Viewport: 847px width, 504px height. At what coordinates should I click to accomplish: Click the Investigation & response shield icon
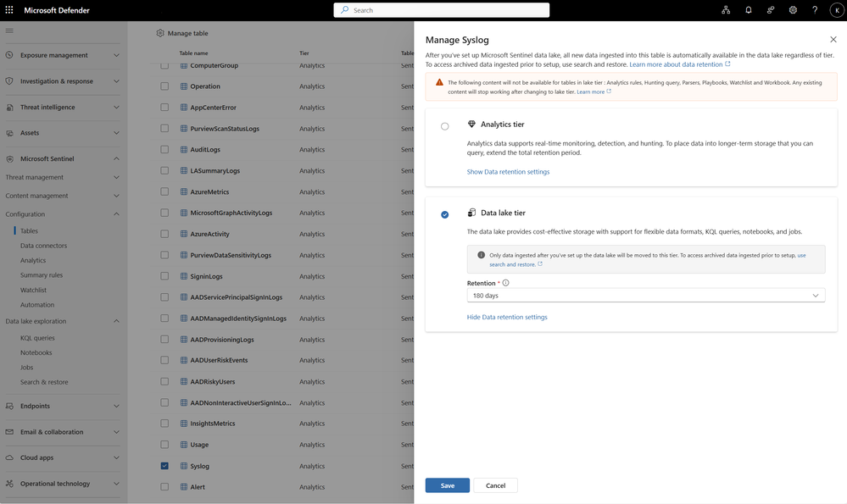coord(9,81)
